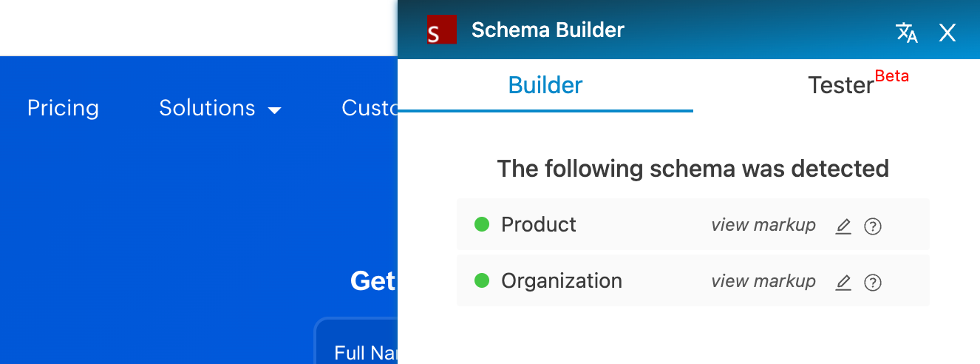Close the Schema Builder panel
Screen dimensions: 980x364
coord(947,32)
